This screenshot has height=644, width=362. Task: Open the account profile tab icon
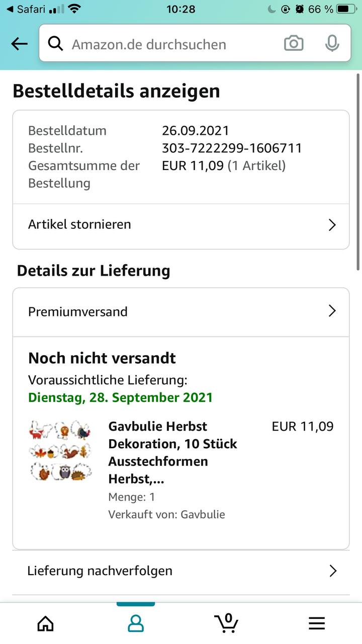(x=136, y=623)
